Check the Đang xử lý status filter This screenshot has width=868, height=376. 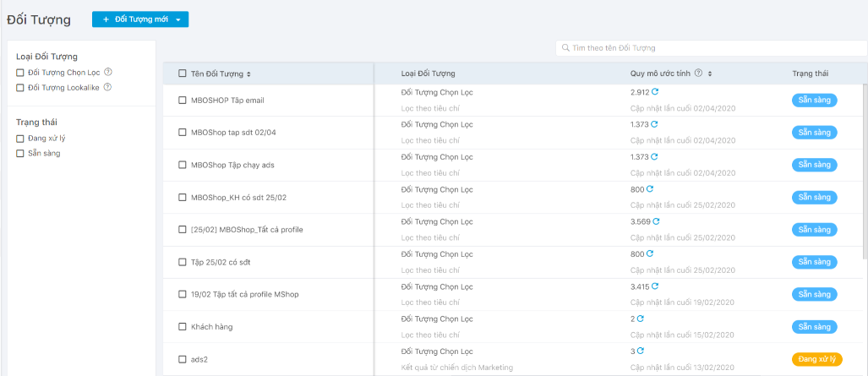pos(20,139)
